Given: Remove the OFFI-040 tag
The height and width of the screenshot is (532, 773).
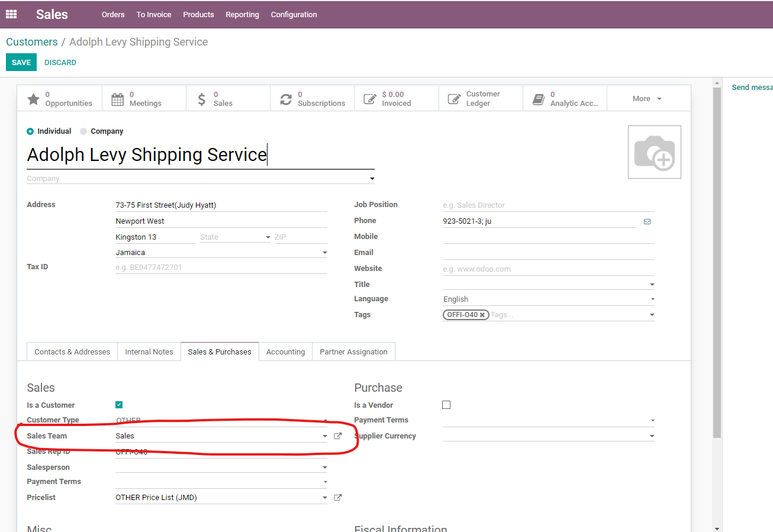Looking at the screenshot, I should (482, 315).
